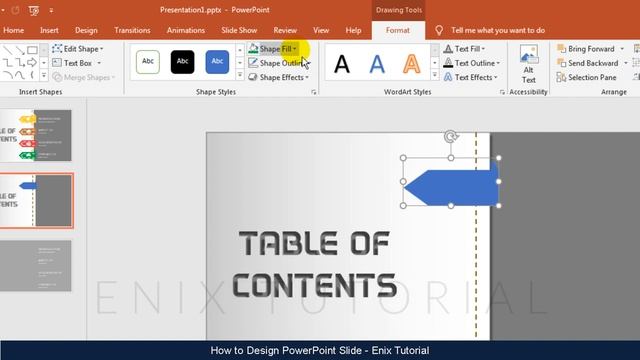The image size is (640, 360).
Task: Select the second slide thumbnail with blue arrow
Action: click(36, 200)
